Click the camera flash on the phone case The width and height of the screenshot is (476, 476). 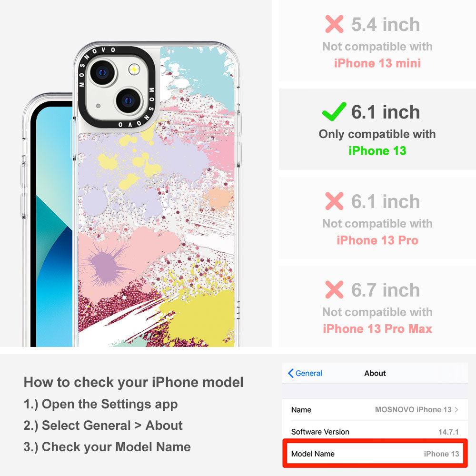point(134,69)
